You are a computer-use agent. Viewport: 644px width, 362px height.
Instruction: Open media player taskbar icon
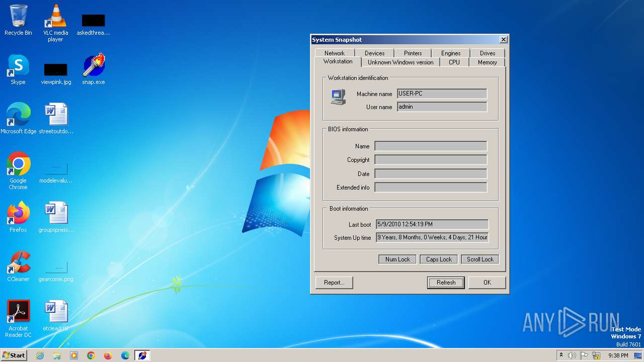point(74,355)
